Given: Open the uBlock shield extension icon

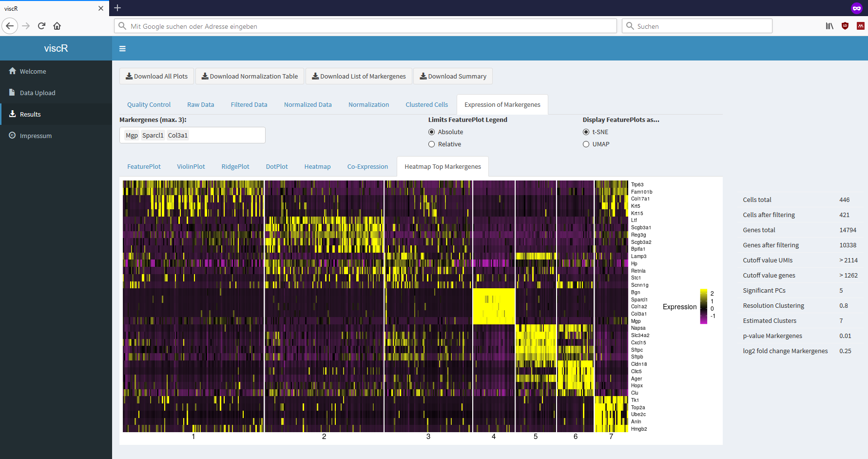Looking at the screenshot, I should (x=845, y=26).
